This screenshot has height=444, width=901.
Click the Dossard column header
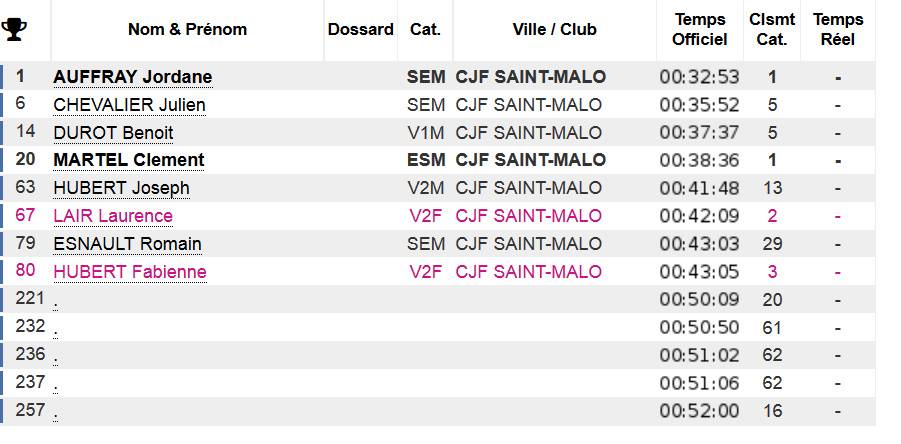(361, 29)
